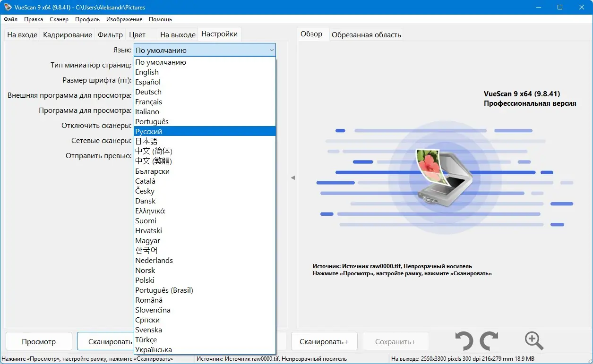Choose По умолчанию in language list
The height and width of the screenshot is (364, 593).
point(205,62)
